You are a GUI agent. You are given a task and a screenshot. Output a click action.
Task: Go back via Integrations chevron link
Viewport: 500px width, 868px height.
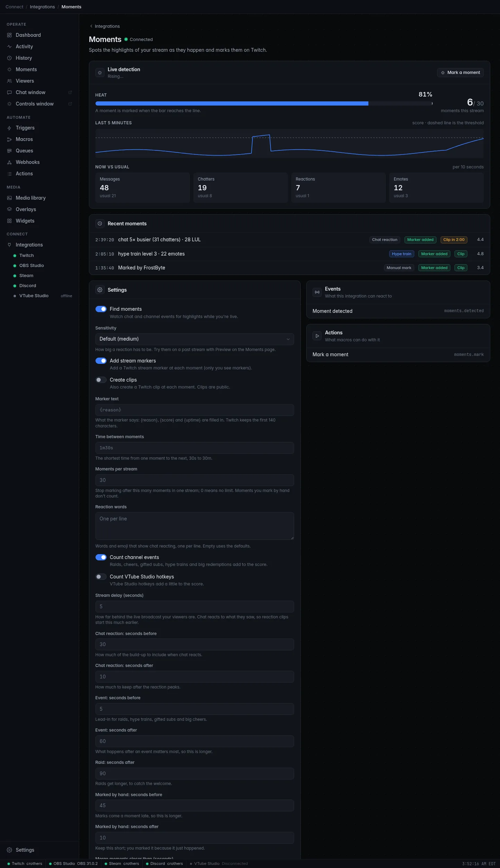coord(105,26)
